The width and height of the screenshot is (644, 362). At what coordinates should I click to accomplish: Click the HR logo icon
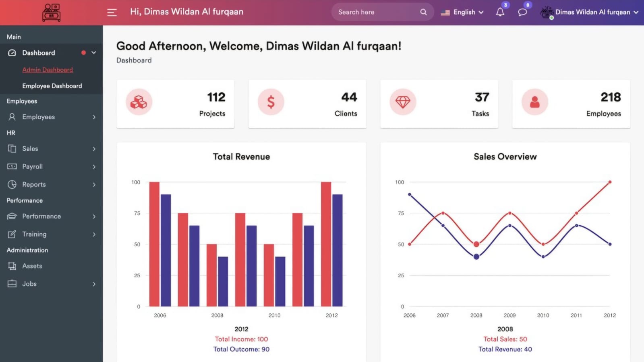pos(52,12)
